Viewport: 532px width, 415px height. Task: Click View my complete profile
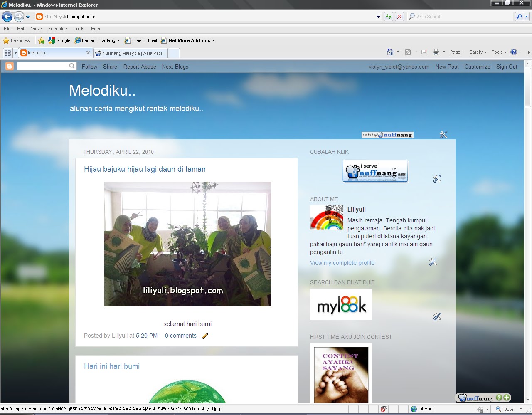(x=342, y=263)
